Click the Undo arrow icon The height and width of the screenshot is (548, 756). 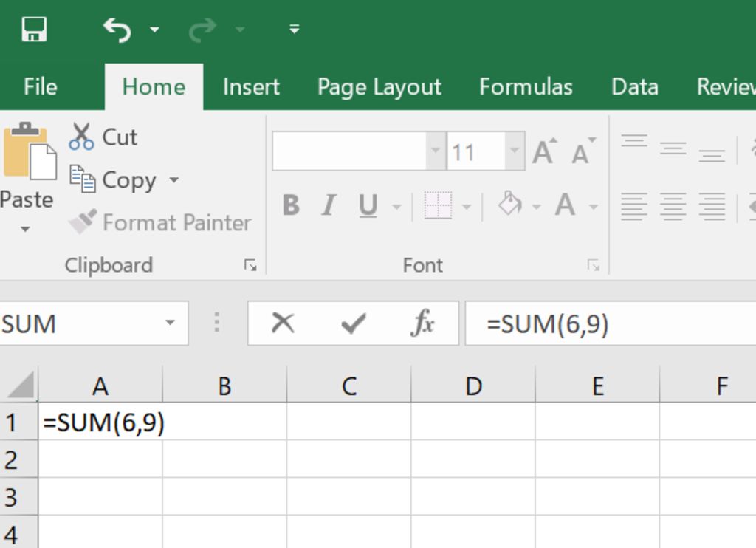tap(117, 30)
